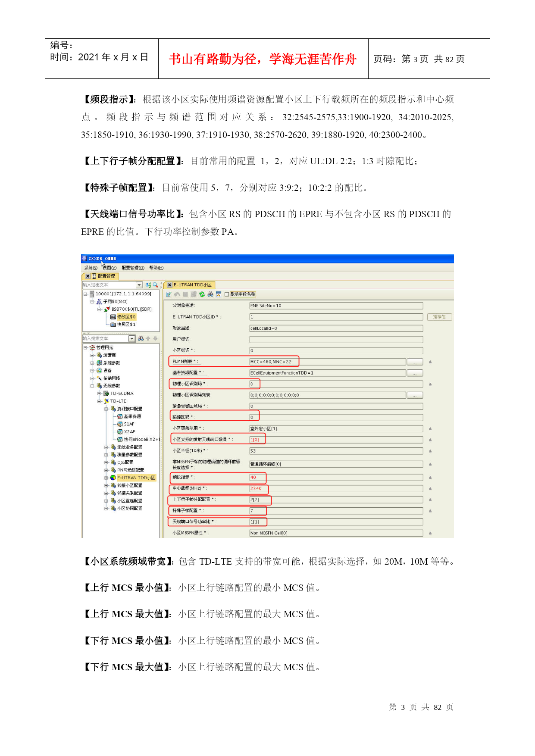Click the undo arrow in the E-UTRAN toolbar
Viewport: 535px width, 756px height.
177,294
